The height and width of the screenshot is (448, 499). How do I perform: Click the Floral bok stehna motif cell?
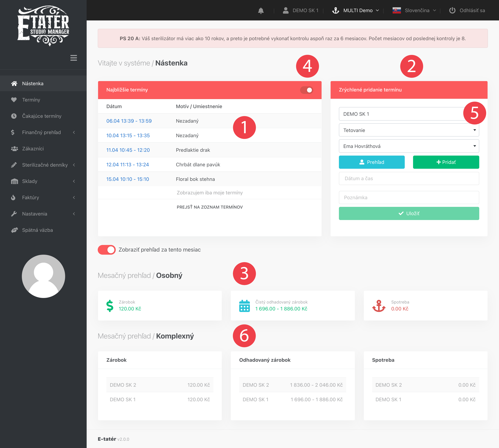tap(195, 179)
